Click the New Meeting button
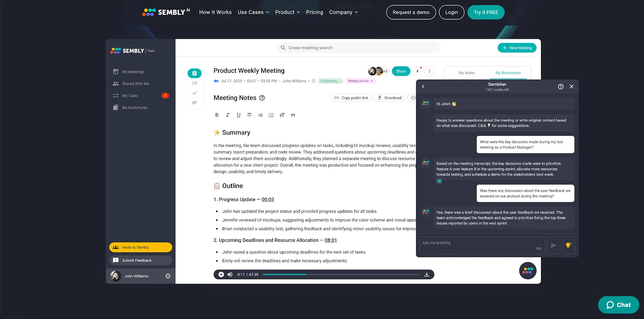This screenshot has width=644, height=319. [x=517, y=47]
